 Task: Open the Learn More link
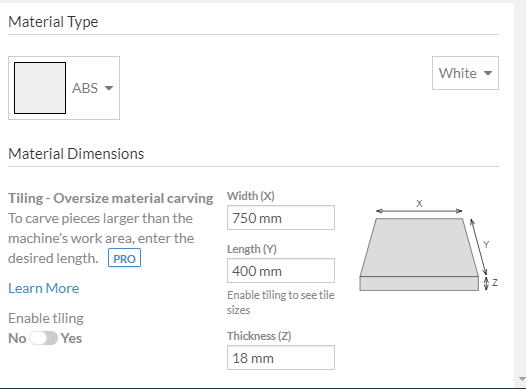pos(44,288)
